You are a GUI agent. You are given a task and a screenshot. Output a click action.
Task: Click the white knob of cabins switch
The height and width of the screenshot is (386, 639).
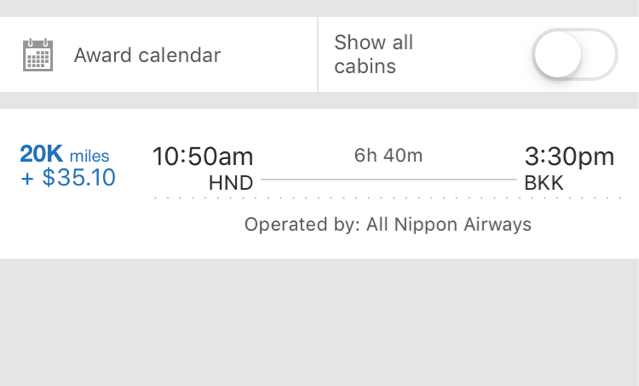click(557, 54)
